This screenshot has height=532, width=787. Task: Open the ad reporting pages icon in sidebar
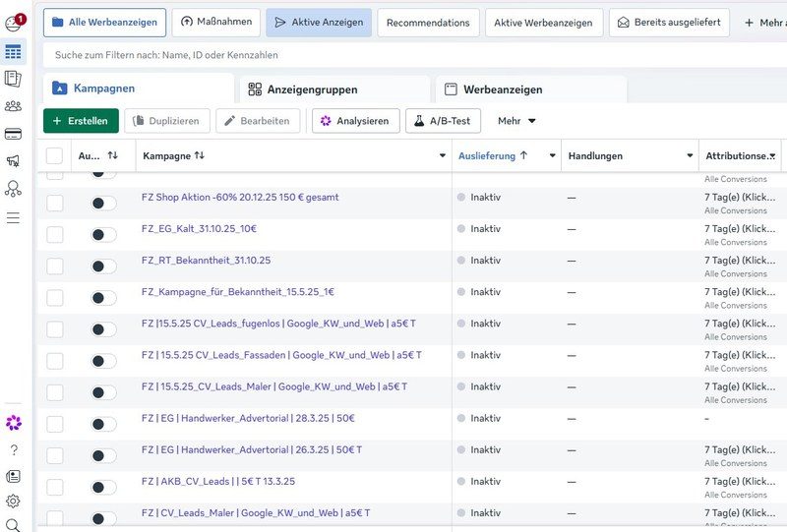pos(13,79)
